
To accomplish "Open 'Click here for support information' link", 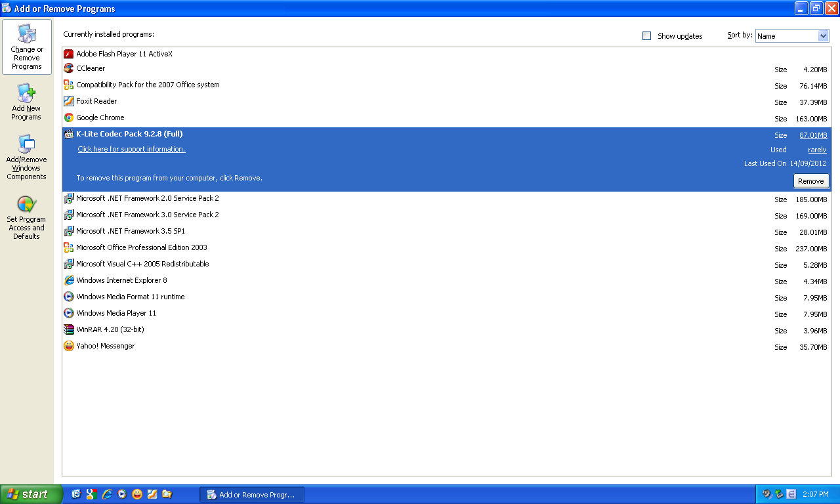I will (131, 149).
